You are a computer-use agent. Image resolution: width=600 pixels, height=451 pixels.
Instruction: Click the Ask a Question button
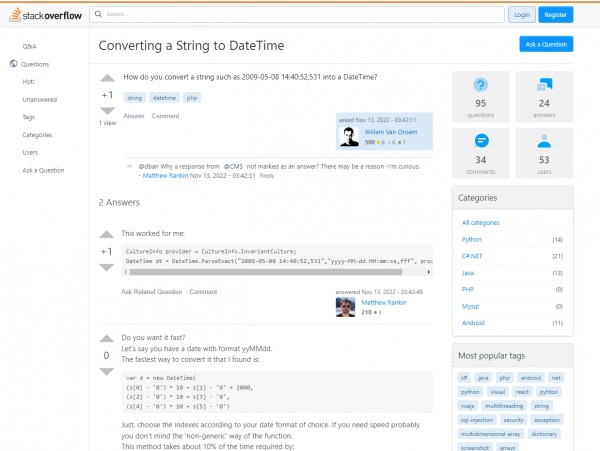(x=546, y=44)
